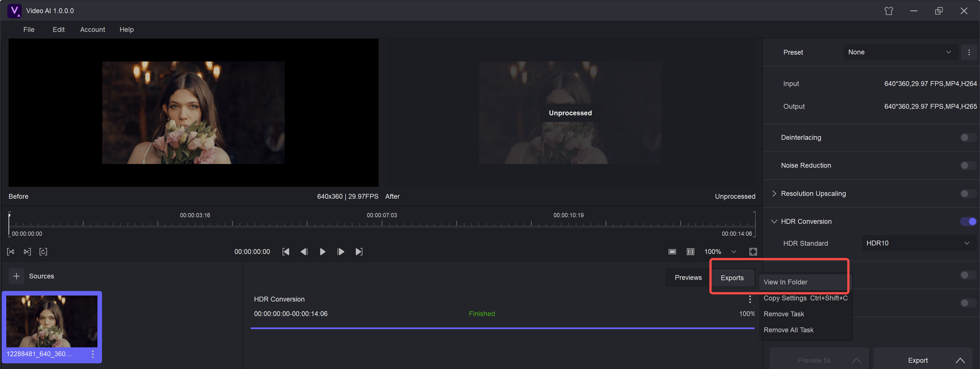Image resolution: width=980 pixels, height=369 pixels.
Task: Open the zoom level 100% dropdown
Action: pyautogui.click(x=734, y=252)
